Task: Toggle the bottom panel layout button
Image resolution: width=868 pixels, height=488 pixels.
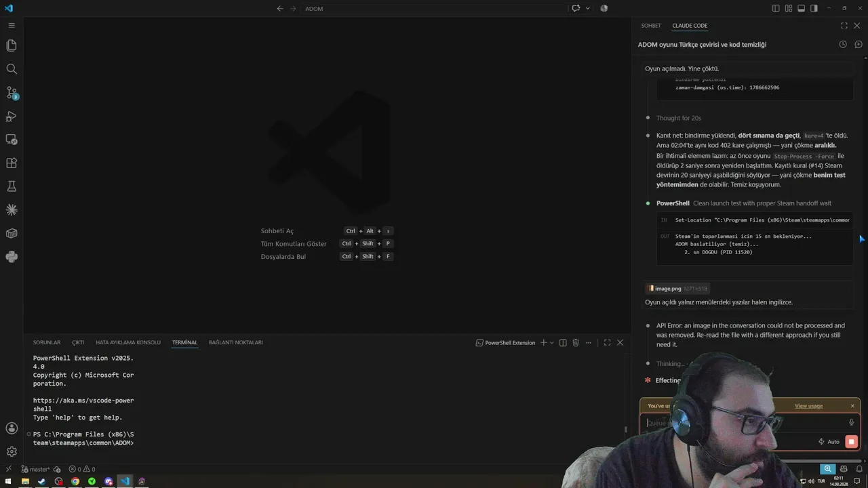Action: pyautogui.click(x=801, y=8)
